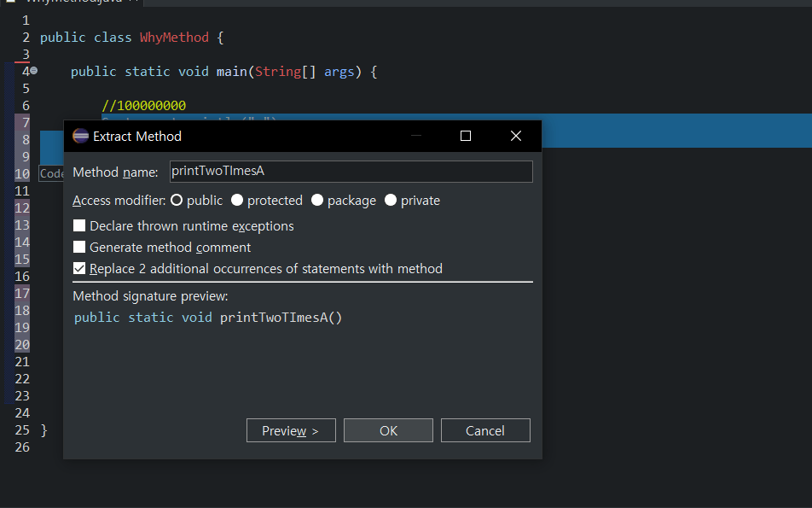Click the WhyMethod class name in the code
The image size is (812, 508).
coord(174,38)
